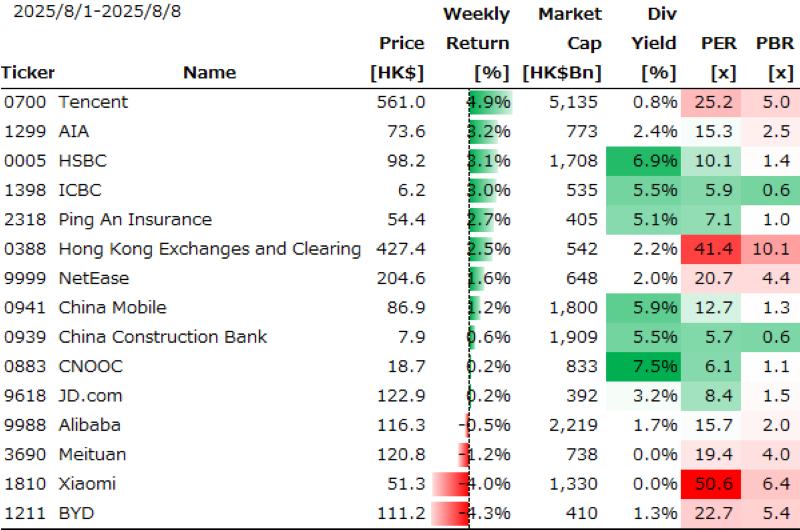Click the China Construction Bank row name

click(162, 337)
